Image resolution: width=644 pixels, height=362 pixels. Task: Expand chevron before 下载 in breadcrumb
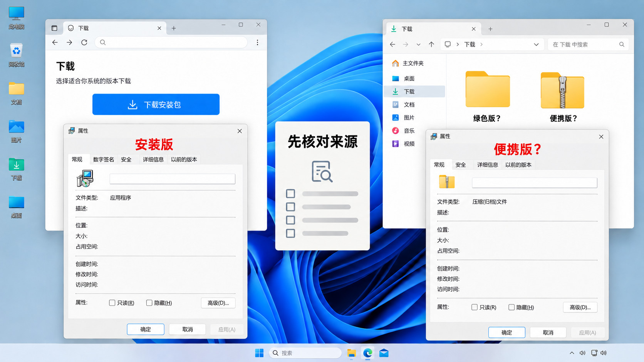click(x=458, y=44)
